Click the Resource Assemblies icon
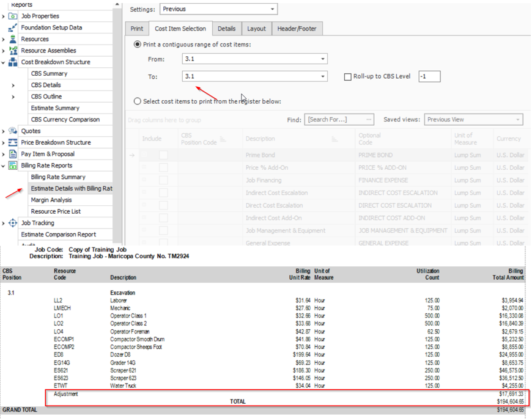532x419 pixels. tap(13, 50)
